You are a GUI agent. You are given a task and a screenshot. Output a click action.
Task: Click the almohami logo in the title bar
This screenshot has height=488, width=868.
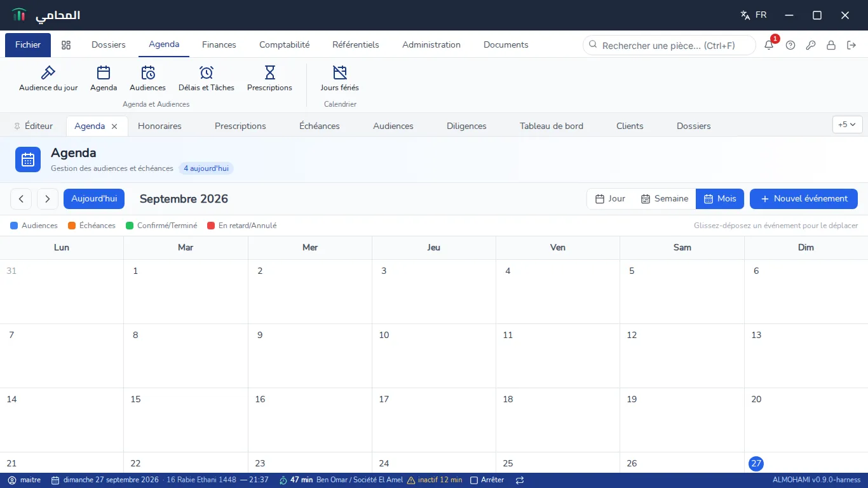point(19,15)
